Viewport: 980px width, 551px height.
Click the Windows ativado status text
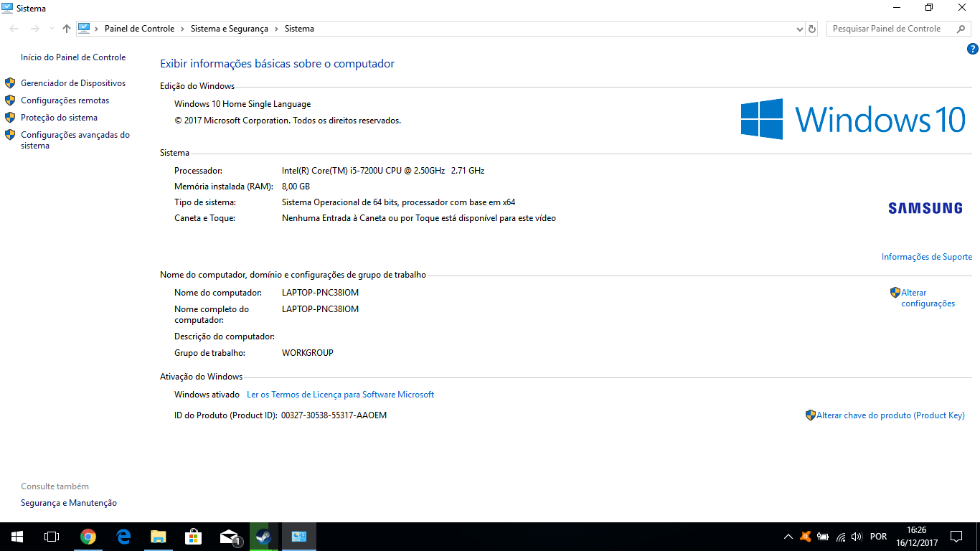207,395
